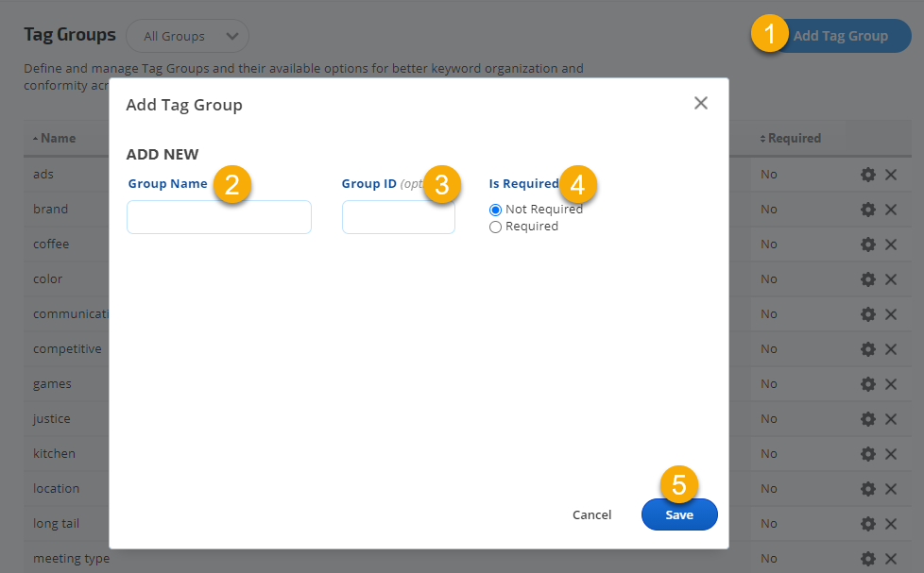Click into the Group ID field
Viewport: 924px width, 573px height.
pyautogui.click(x=398, y=217)
